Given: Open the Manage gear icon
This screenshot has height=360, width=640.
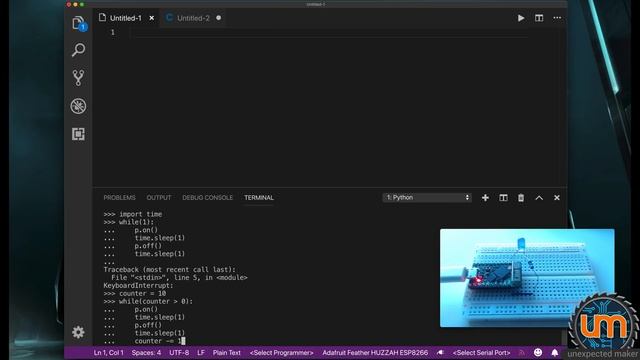Looking at the screenshot, I should (x=78, y=332).
